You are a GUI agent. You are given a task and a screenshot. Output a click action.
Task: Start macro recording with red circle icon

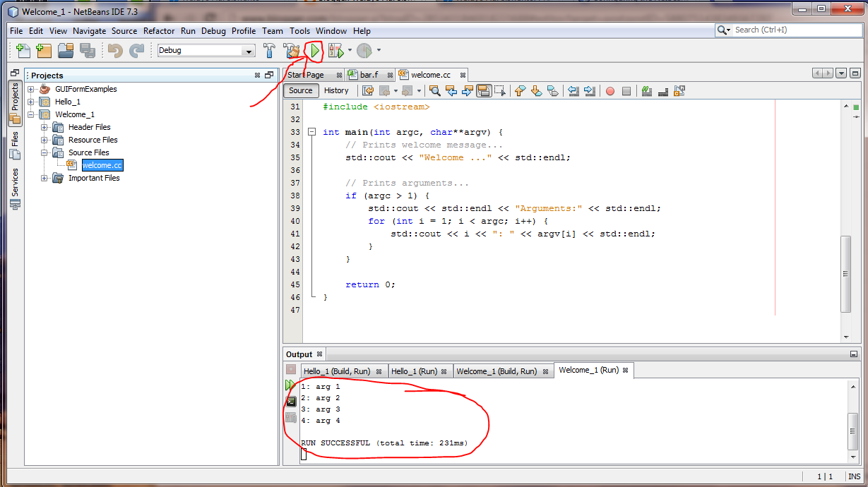(610, 91)
